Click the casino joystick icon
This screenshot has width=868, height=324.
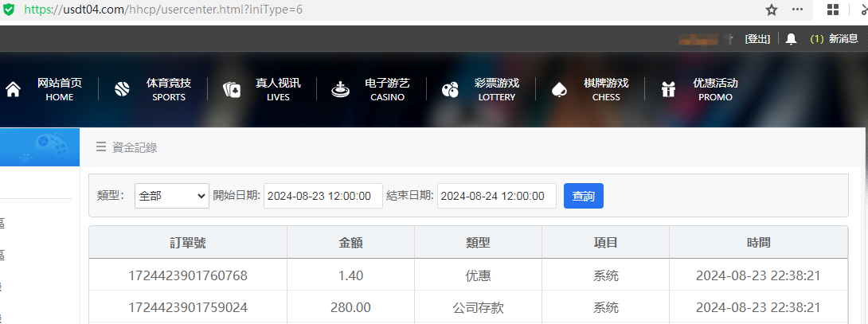341,89
